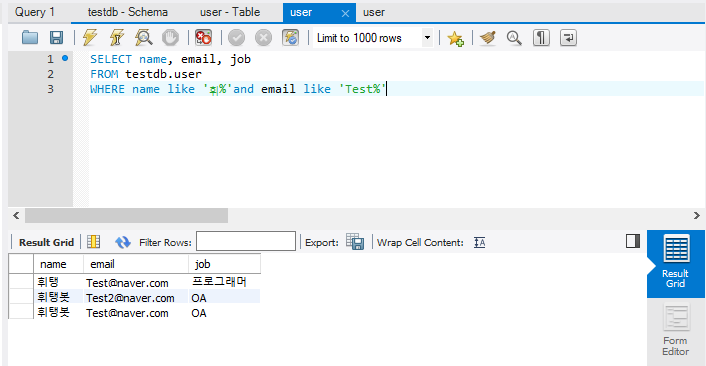This screenshot has width=706, height=366.
Task: Select row header of Test2@naver.com row
Action: (21, 297)
